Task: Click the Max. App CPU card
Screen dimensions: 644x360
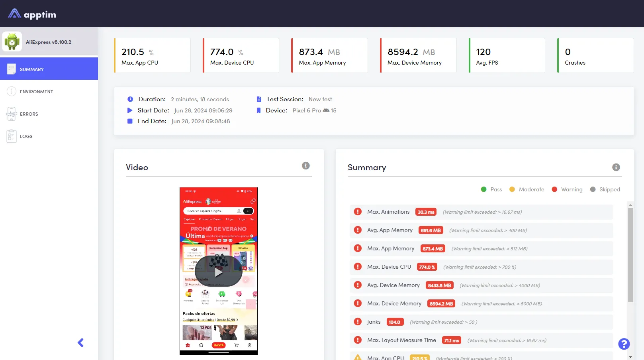Action: 152,55
